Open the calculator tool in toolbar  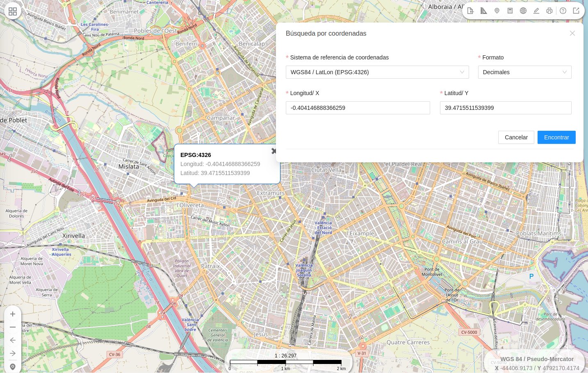(x=510, y=11)
